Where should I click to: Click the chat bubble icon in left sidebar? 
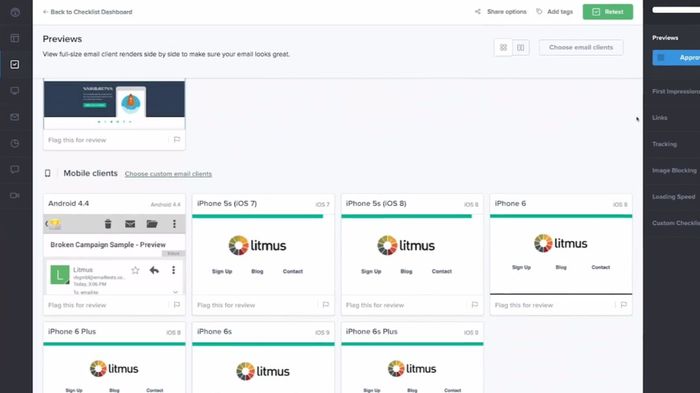15,169
